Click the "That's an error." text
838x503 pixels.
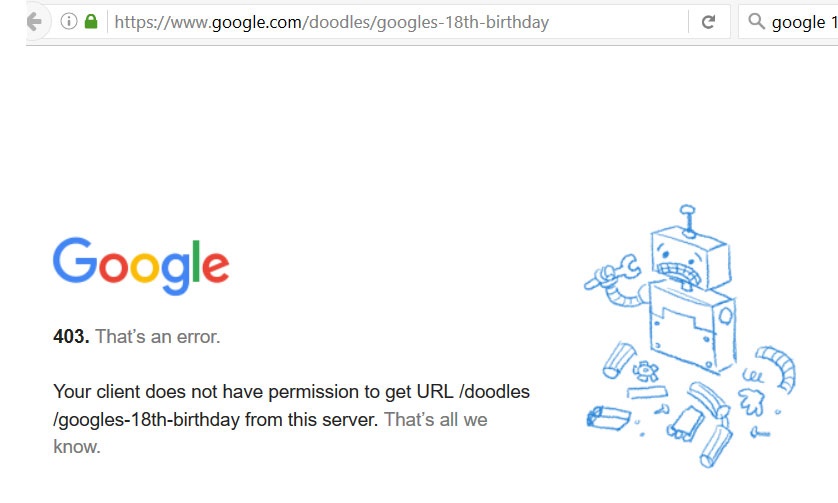click(158, 337)
